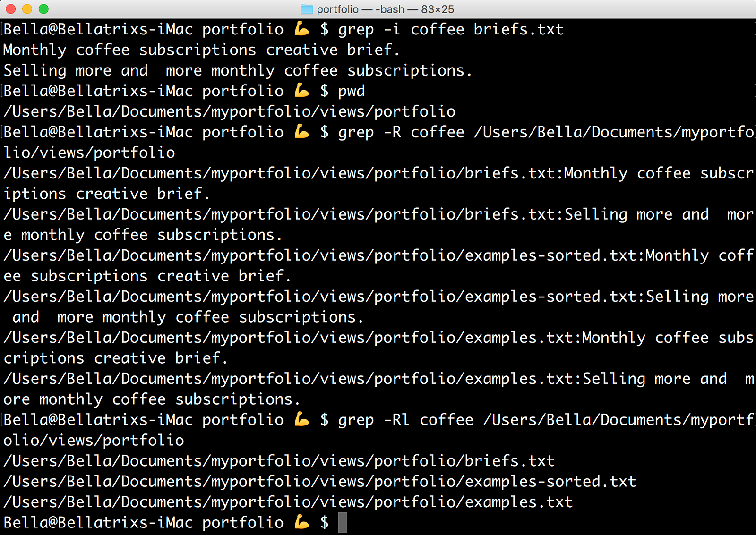The height and width of the screenshot is (535, 756).
Task: Click the flexed-arm emoji on the pwd prompt
Action: tap(301, 91)
